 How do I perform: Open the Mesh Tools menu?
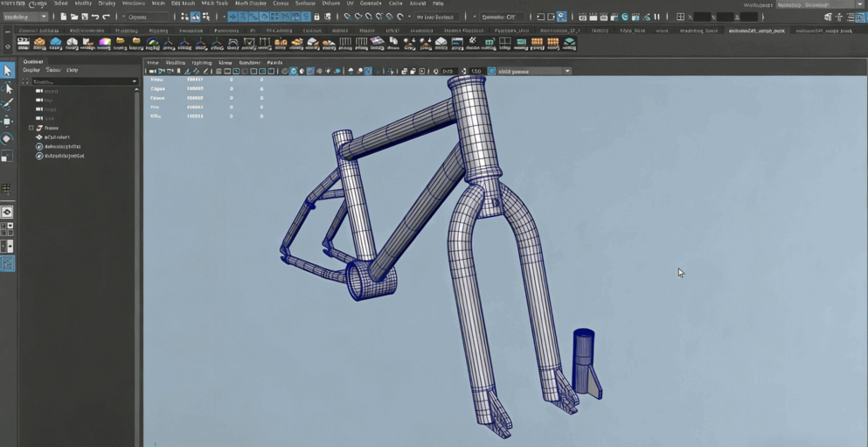point(214,3)
